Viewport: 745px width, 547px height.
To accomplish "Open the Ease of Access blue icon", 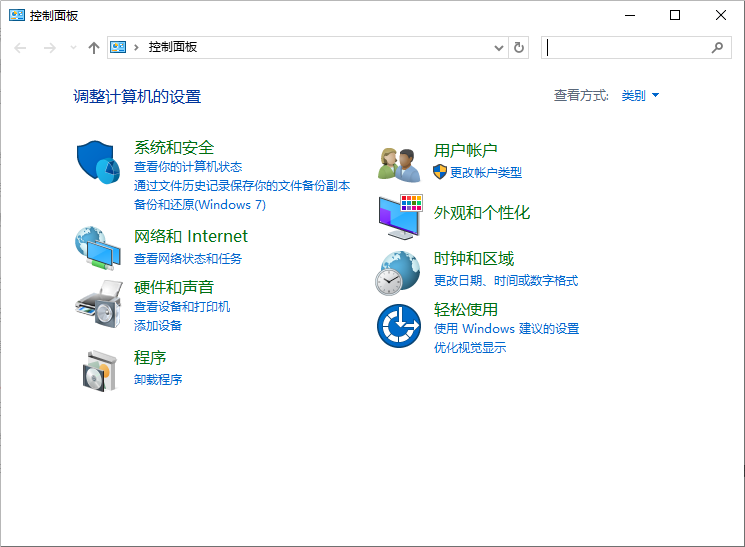I will tap(398, 325).
